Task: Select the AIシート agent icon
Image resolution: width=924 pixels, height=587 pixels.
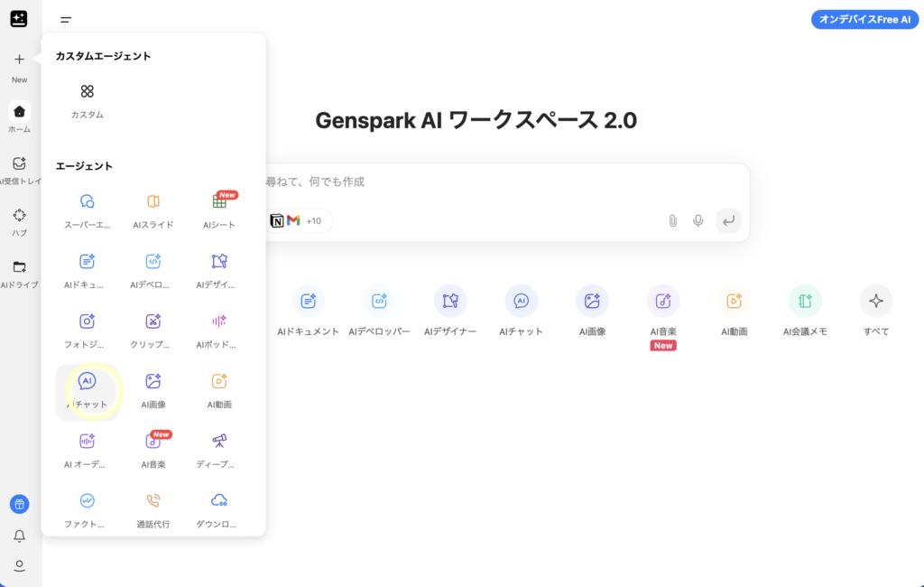Action: coord(219,201)
